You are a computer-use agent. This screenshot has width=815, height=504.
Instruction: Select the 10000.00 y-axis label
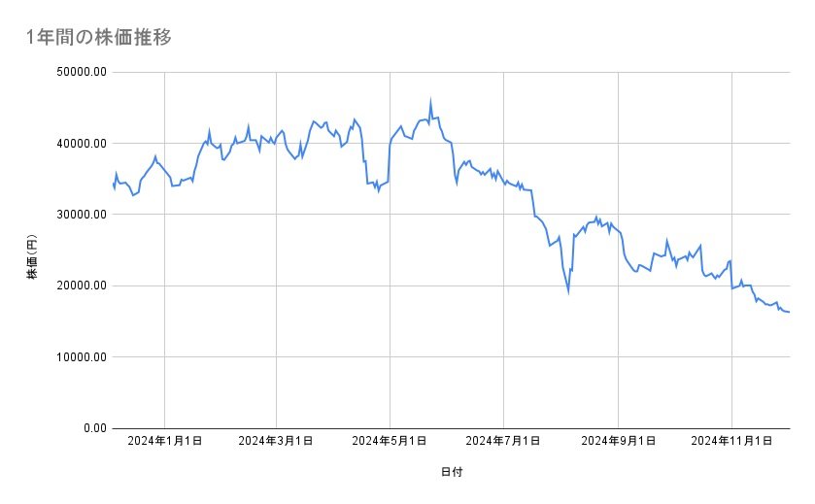[81, 356]
